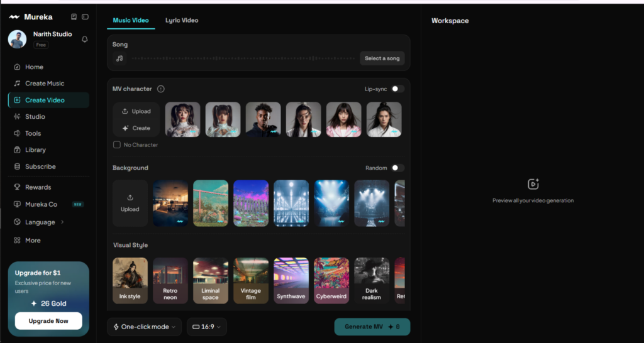Click the NEW badge beside Mureka Co

(x=77, y=204)
